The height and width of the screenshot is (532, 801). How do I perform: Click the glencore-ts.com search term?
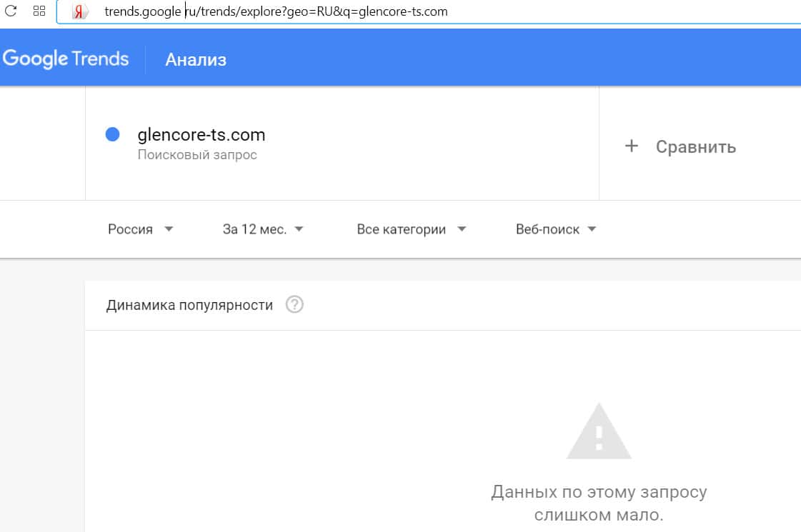pyautogui.click(x=201, y=134)
